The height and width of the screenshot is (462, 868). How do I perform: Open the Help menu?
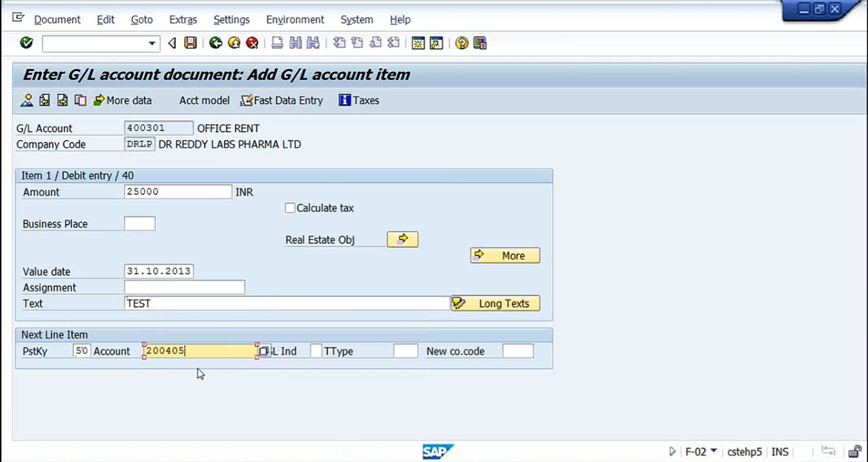pyautogui.click(x=400, y=20)
